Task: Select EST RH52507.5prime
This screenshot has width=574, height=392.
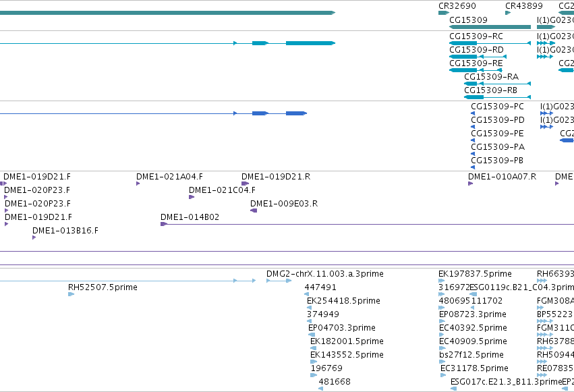Action: coord(103,287)
